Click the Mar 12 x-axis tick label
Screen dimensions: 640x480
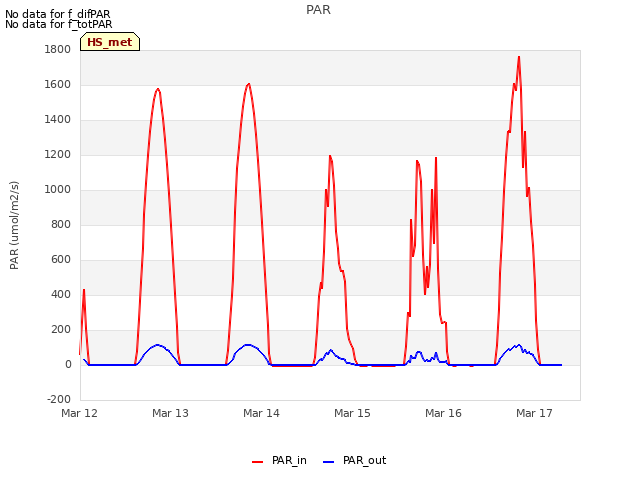point(80,413)
